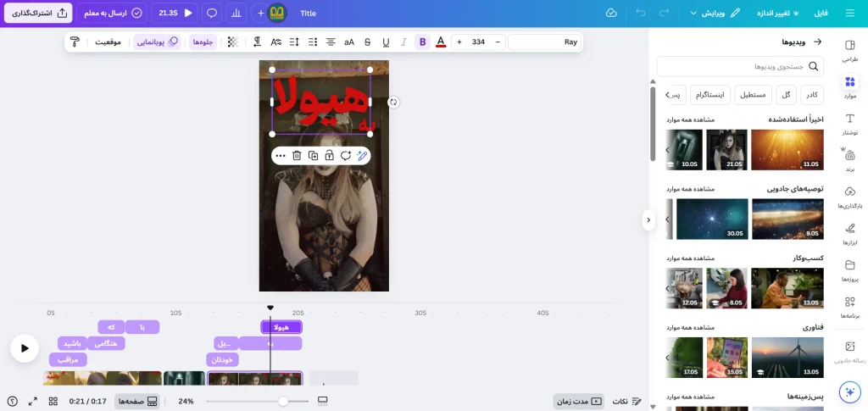The width and height of the screenshot is (868, 411).
Task: Check the cloud save status icon
Action: coord(611,13)
